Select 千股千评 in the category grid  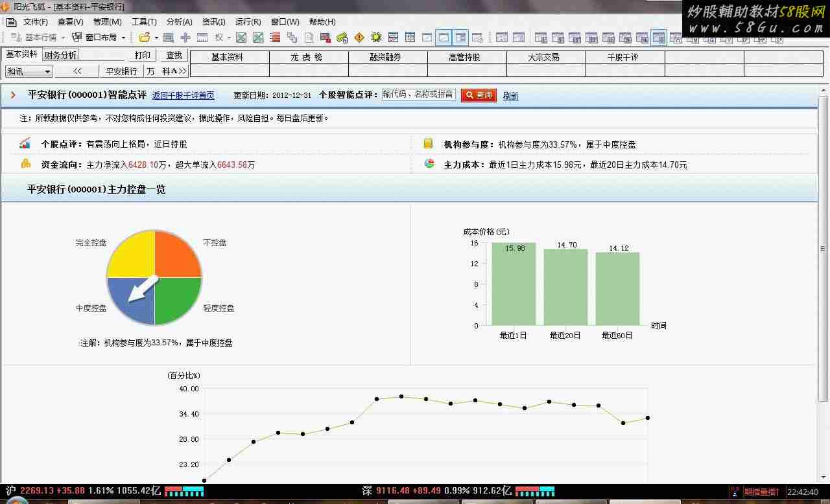coord(625,57)
